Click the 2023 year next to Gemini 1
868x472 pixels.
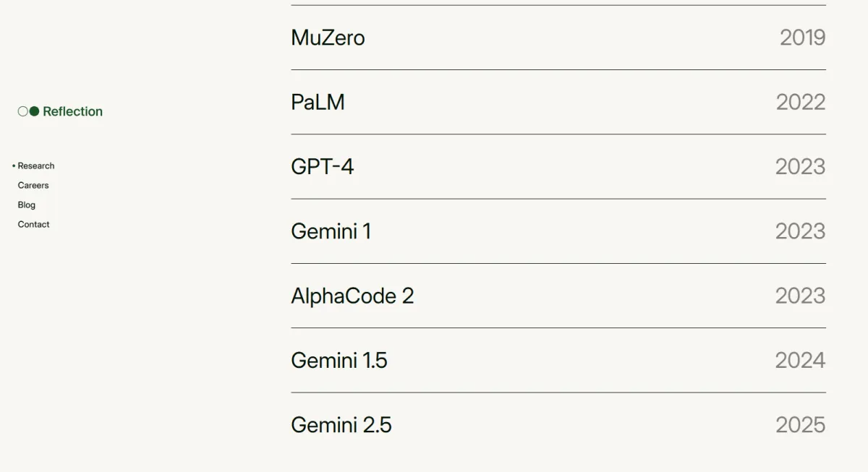click(x=800, y=231)
